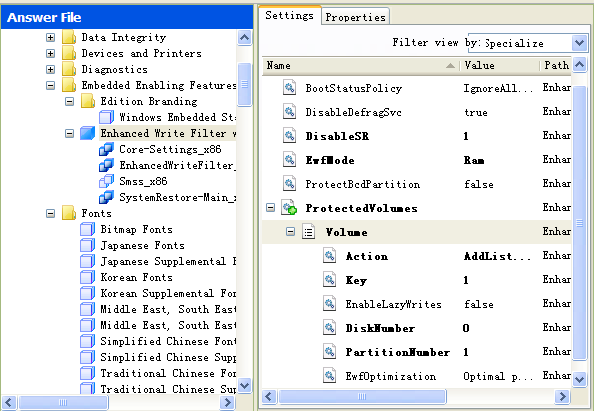Collapse the Enhanced Write Filter node

69,133
